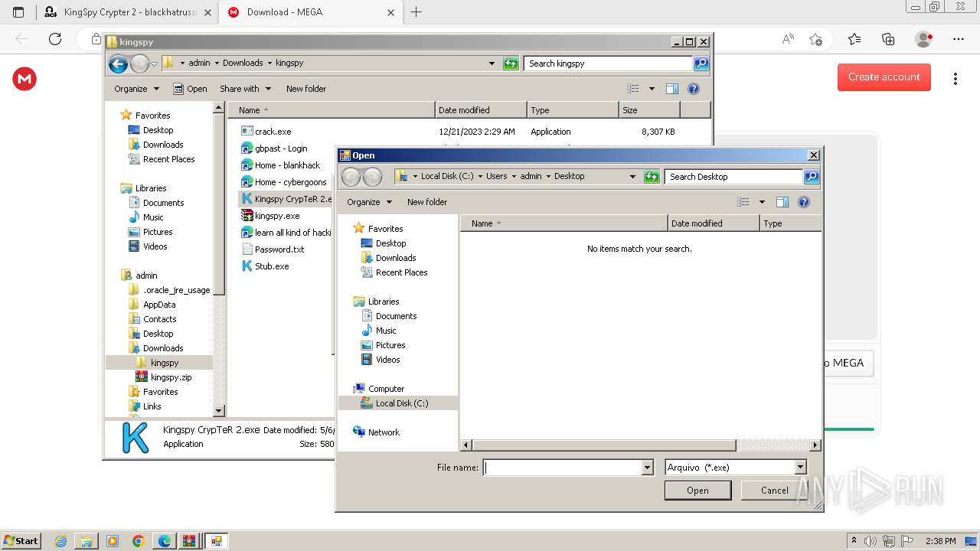Viewport: 980px width, 551px height.
Task: Open MEGA page three-dot menu
Action: coord(955,78)
